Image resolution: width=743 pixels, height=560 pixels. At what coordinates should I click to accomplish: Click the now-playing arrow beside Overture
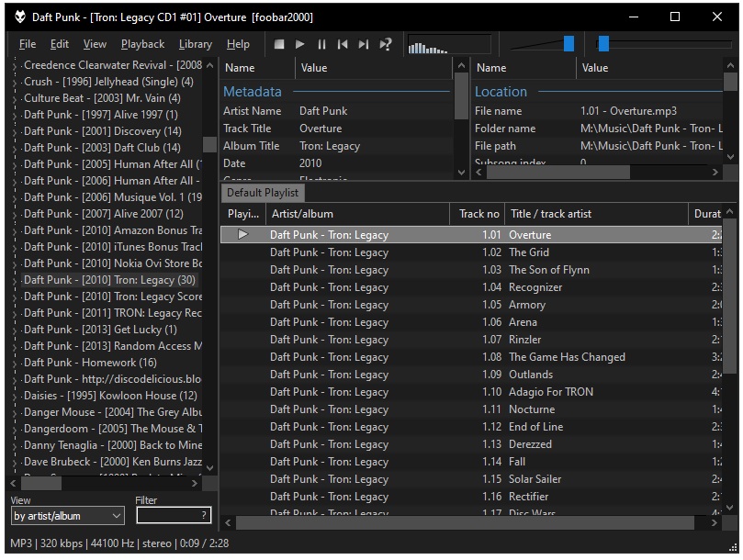pos(242,235)
